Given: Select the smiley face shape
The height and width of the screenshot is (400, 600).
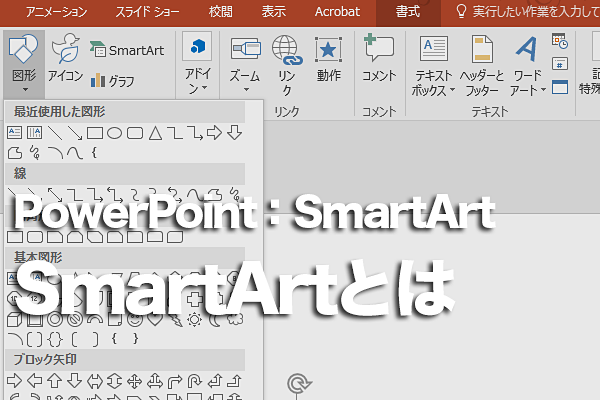Looking at the screenshot, I should coord(135,319).
